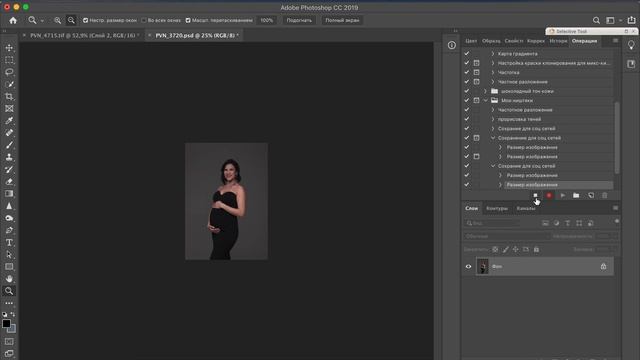Select the Spot Healing Brush tool

click(x=9, y=133)
